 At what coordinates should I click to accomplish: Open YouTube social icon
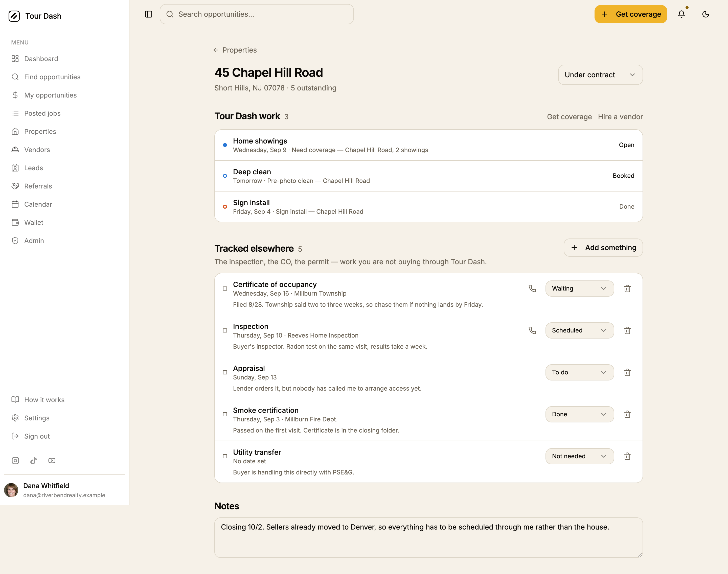click(52, 460)
